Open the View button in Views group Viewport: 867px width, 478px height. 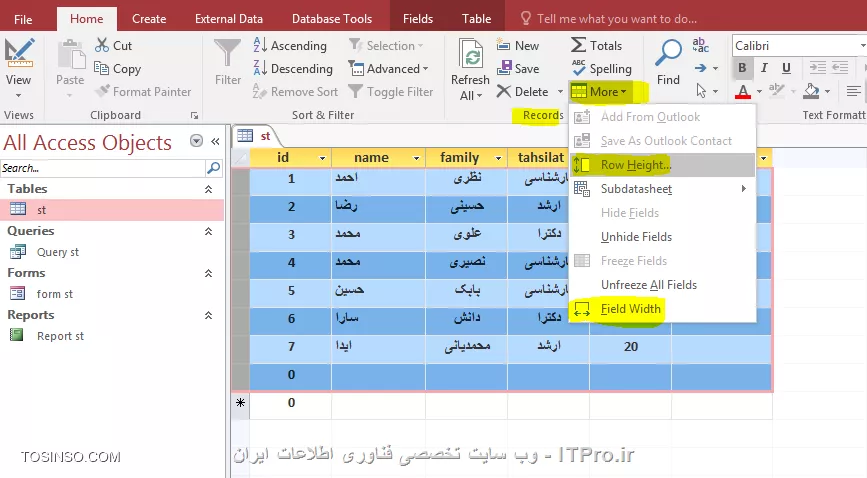18,67
